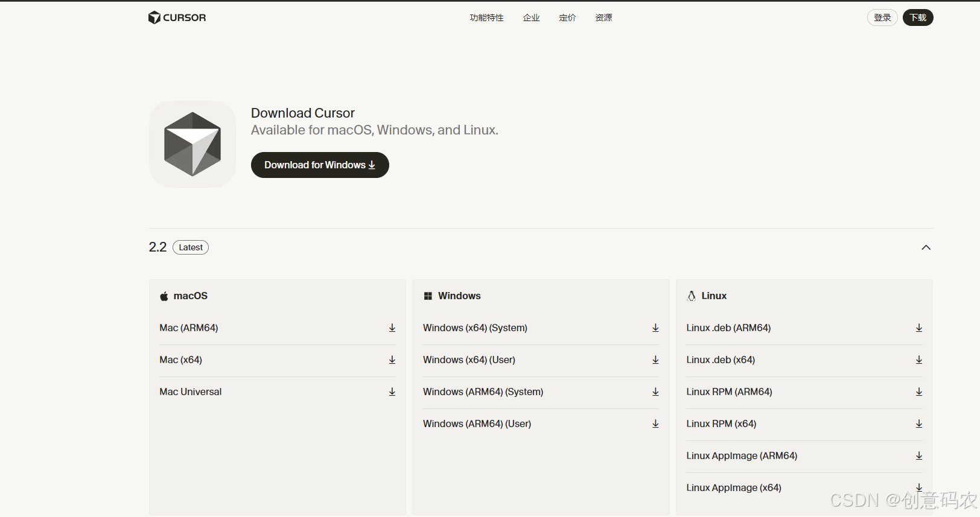Click the Latest version badge

[x=191, y=247]
